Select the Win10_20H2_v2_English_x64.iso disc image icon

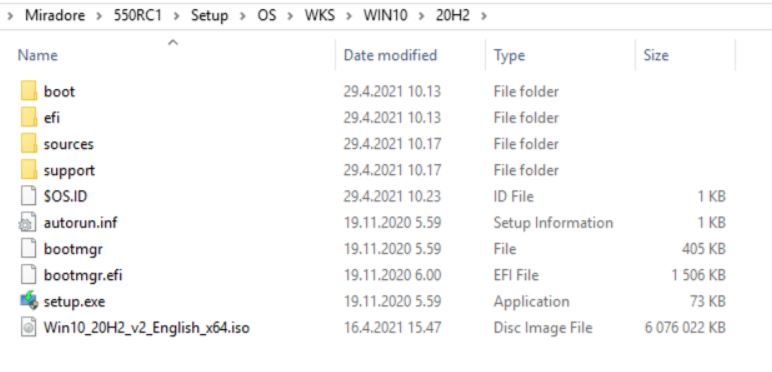(29, 327)
